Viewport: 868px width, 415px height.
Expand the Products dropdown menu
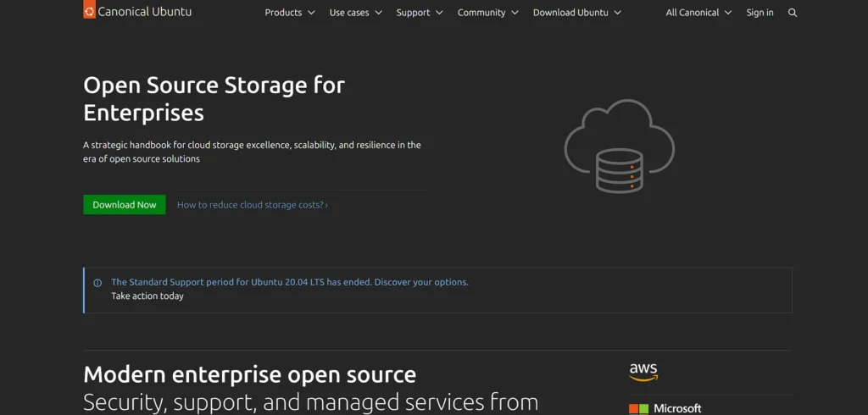[289, 13]
